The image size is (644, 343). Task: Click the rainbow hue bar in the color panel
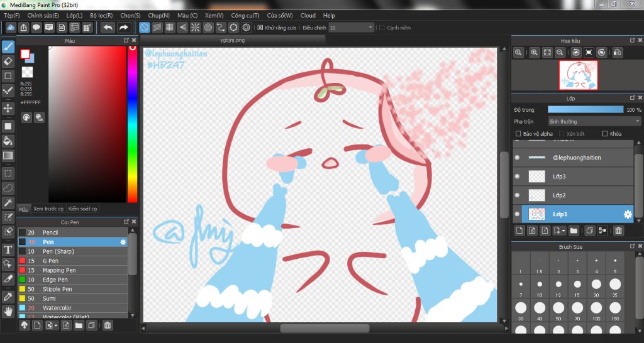[x=132, y=124]
